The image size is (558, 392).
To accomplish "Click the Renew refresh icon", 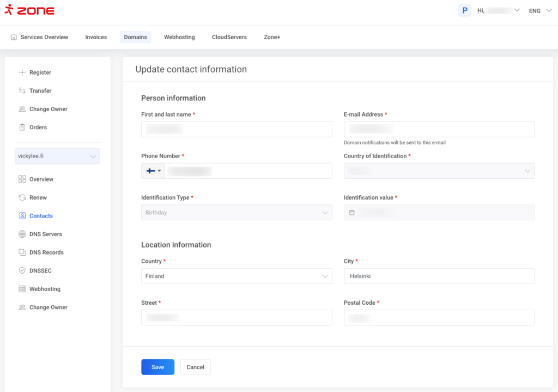I will [x=22, y=197].
